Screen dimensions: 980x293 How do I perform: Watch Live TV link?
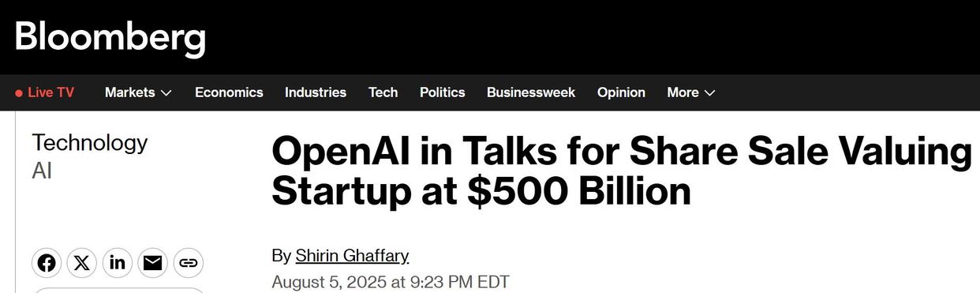[44, 92]
